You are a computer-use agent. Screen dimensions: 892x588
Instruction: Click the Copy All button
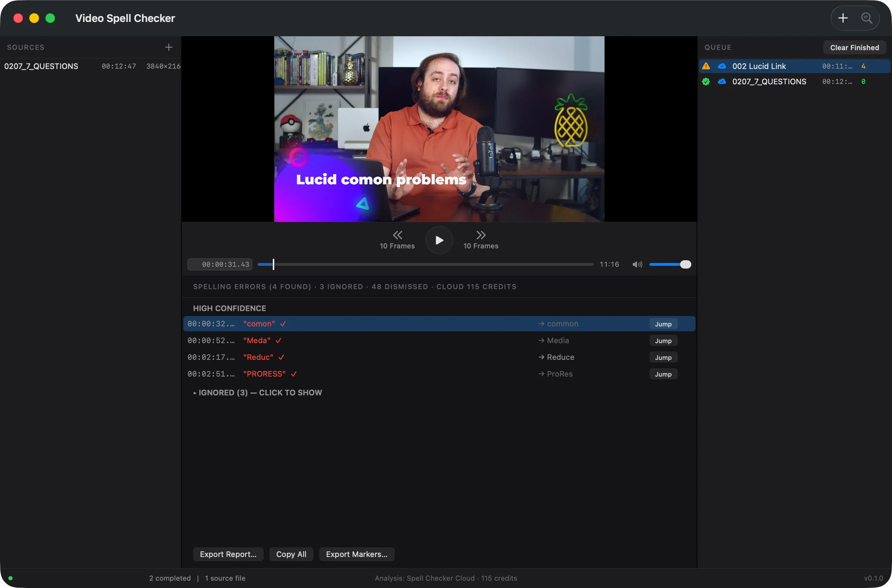point(291,554)
